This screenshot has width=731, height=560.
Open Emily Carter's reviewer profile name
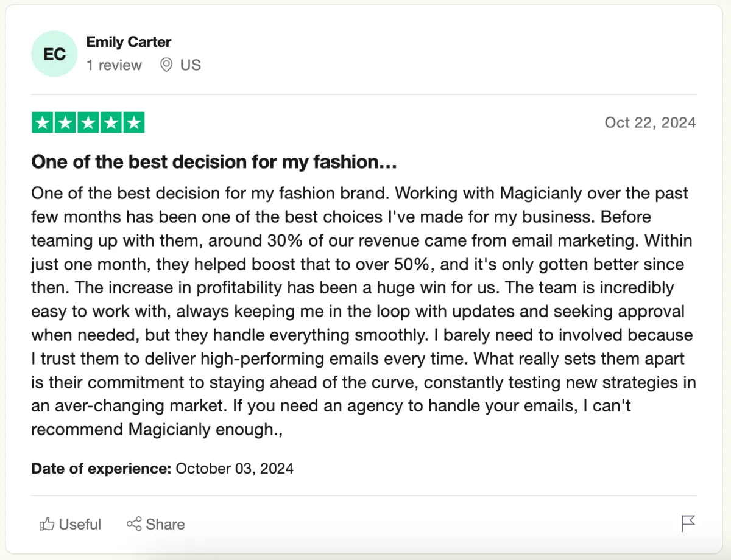[129, 42]
